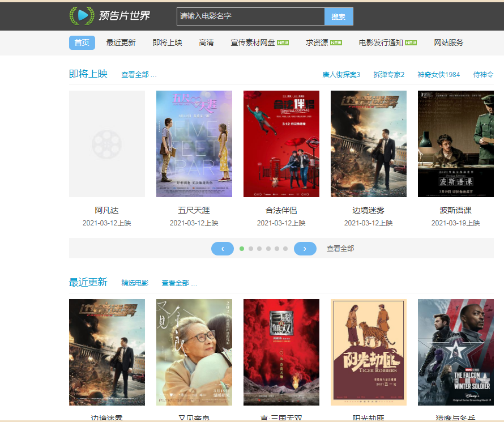Open the 又见奈良 movie poster

click(x=194, y=352)
